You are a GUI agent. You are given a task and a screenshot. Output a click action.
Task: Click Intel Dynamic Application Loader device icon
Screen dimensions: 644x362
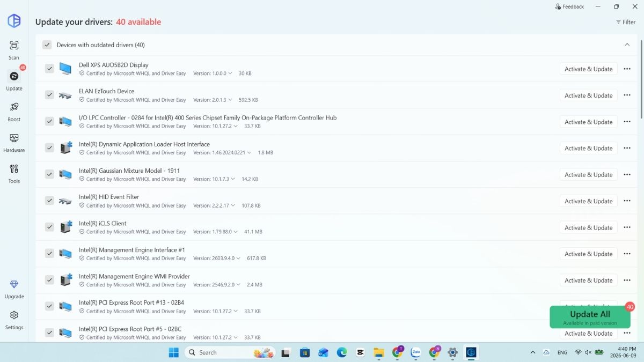tap(65, 148)
